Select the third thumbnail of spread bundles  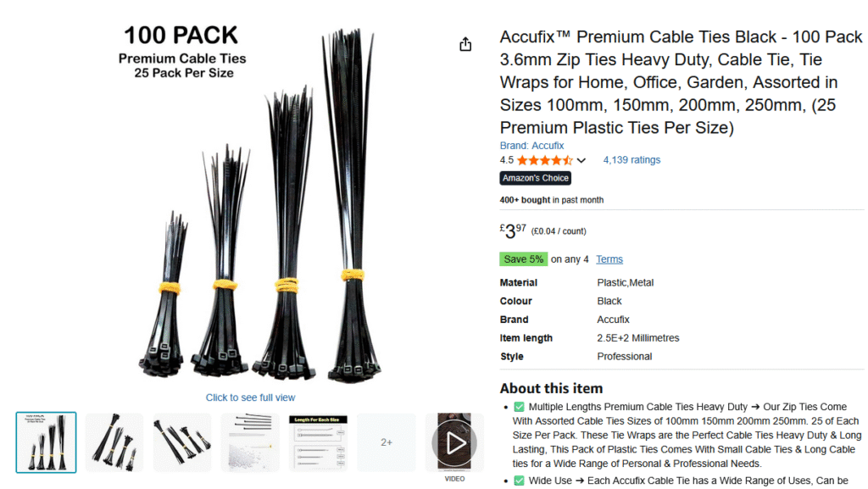coord(182,442)
